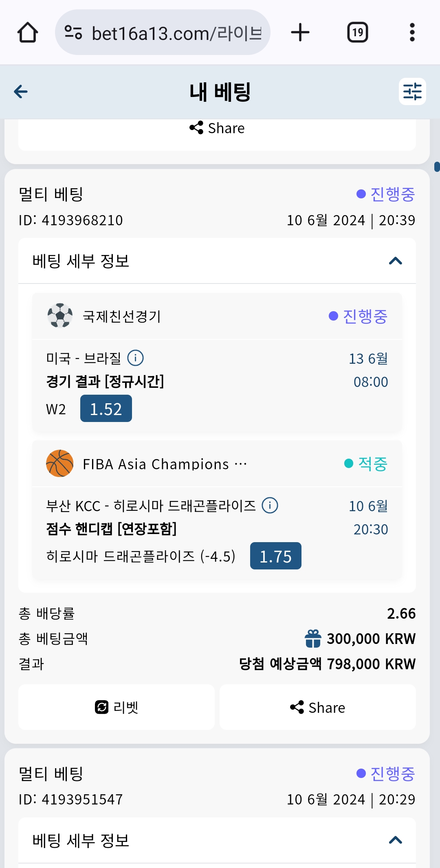Grab the page scrollbar handle on the right edge

click(x=437, y=167)
